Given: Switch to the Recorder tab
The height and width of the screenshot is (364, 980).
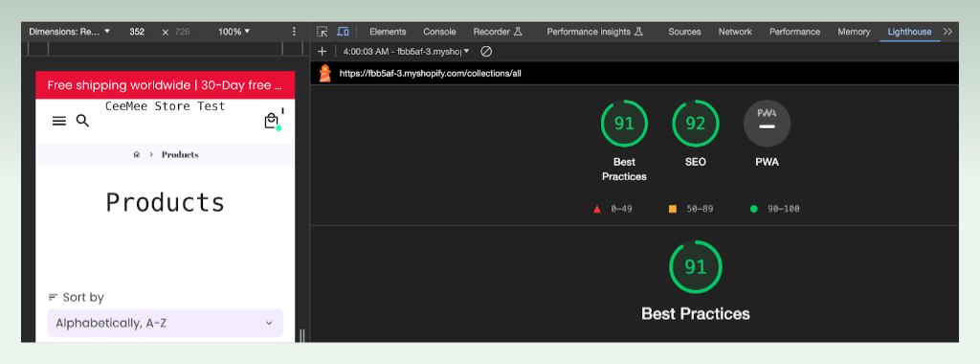Looking at the screenshot, I should (498, 32).
